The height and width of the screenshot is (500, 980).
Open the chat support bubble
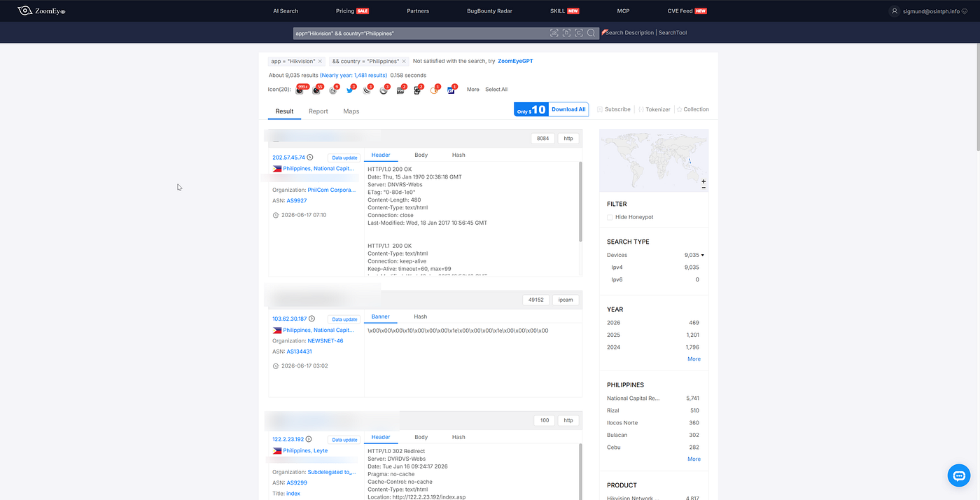click(958, 475)
